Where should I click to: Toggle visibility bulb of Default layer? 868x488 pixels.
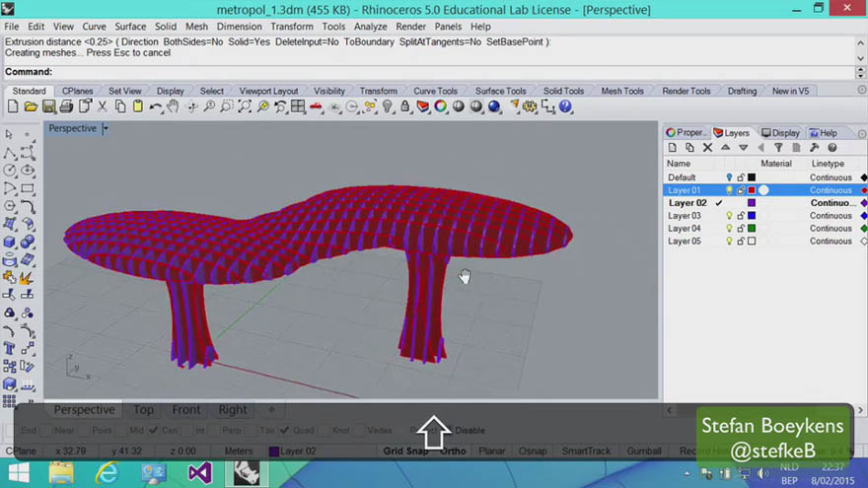click(729, 177)
